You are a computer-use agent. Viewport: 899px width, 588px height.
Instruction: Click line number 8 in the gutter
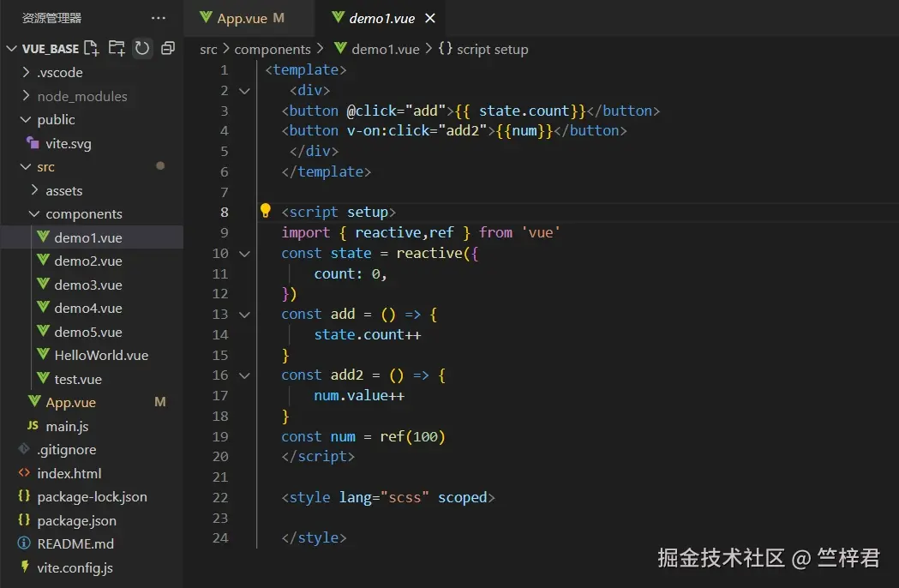[x=225, y=213]
